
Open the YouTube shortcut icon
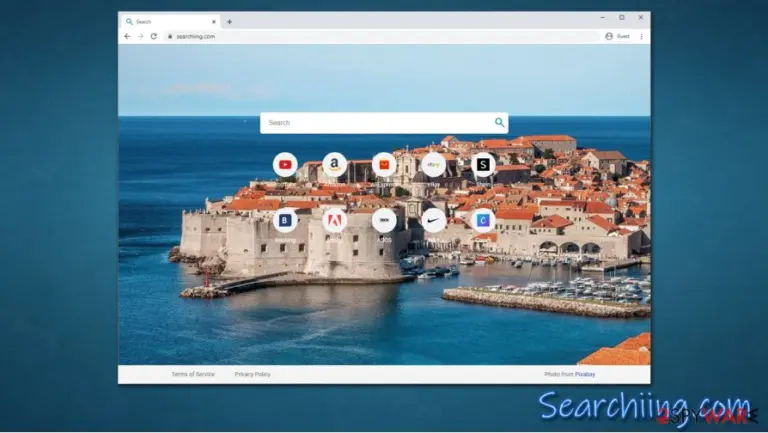coord(285,165)
